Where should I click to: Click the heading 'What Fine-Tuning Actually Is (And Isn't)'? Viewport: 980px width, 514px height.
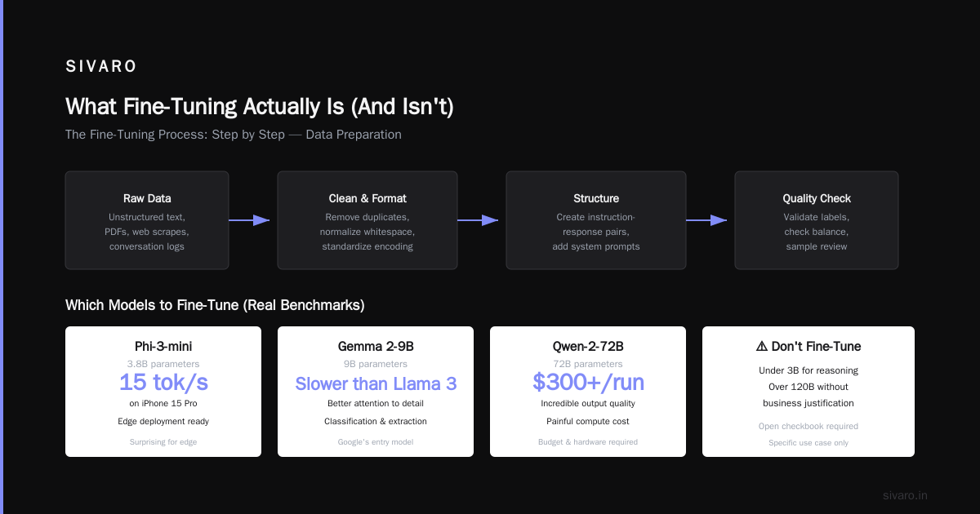pyautogui.click(x=259, y=107)
